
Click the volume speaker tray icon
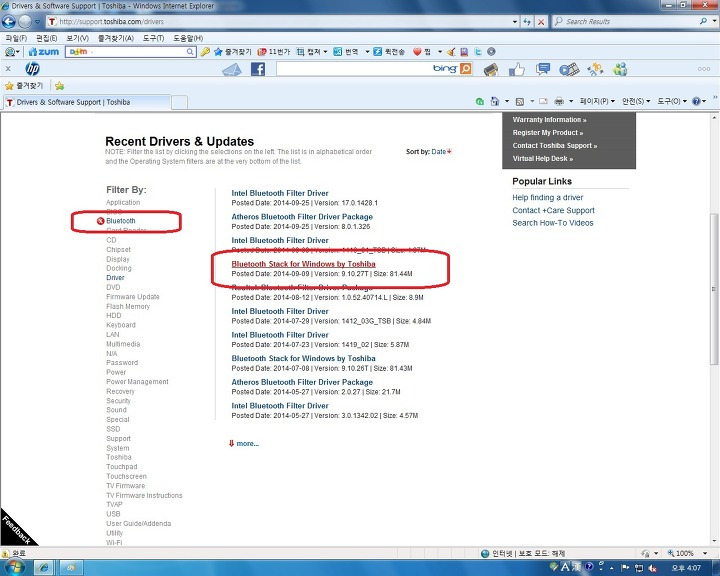coord(652,568)
